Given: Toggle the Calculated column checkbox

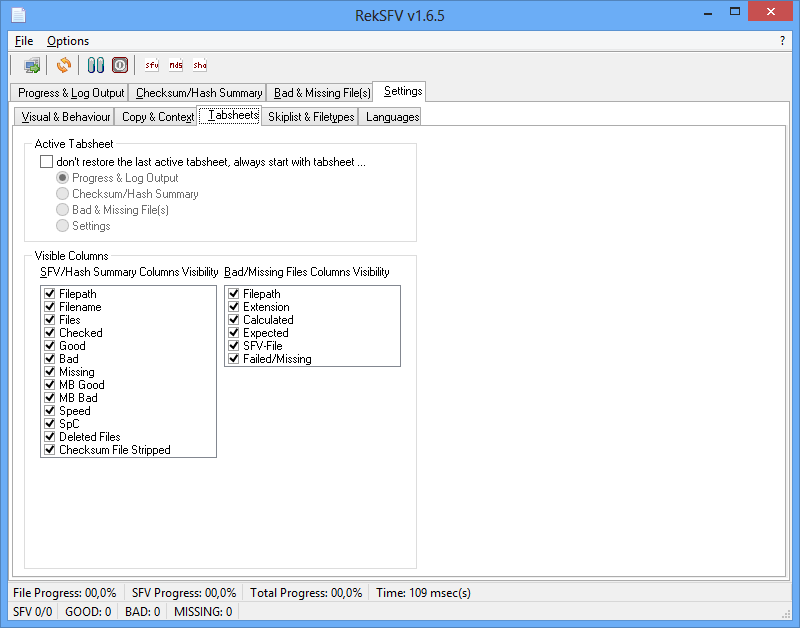Looking at the screenshot, I should click(x=234, y=319).
